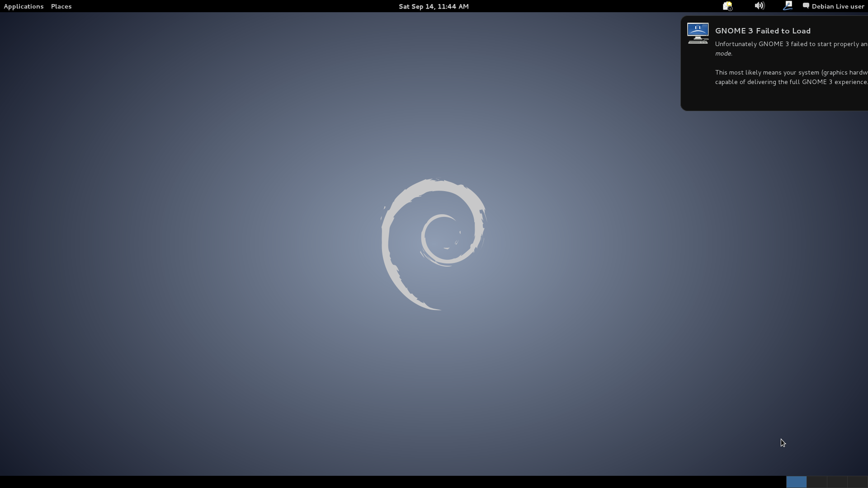Click the sad computer notification icon

click(698, 33)
